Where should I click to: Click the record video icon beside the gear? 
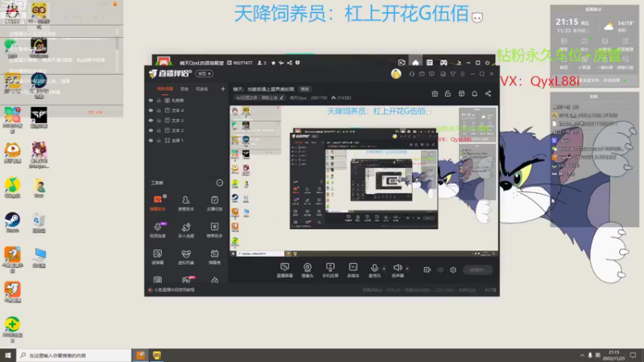click(x=427, y=269)
